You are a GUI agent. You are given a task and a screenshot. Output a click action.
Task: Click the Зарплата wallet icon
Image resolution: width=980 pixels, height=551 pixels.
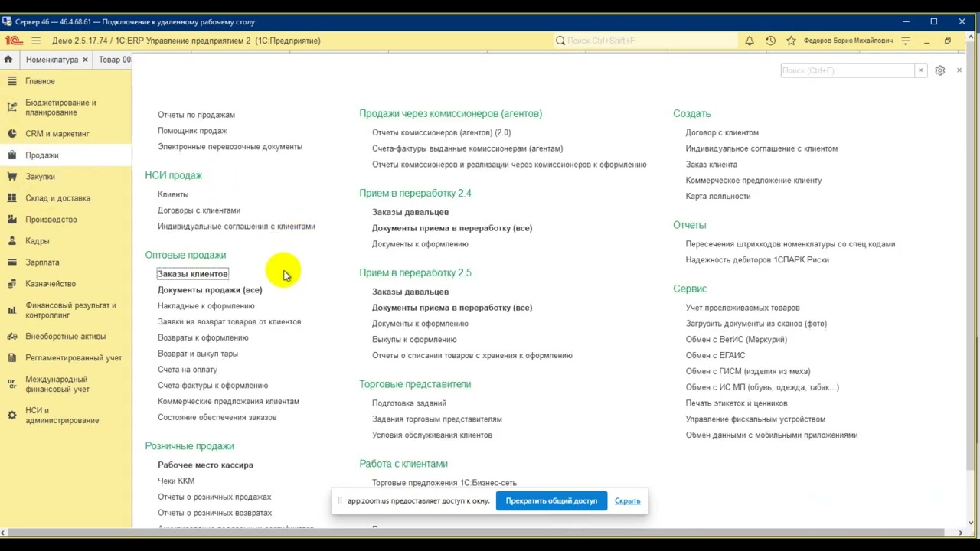[11, 262]
